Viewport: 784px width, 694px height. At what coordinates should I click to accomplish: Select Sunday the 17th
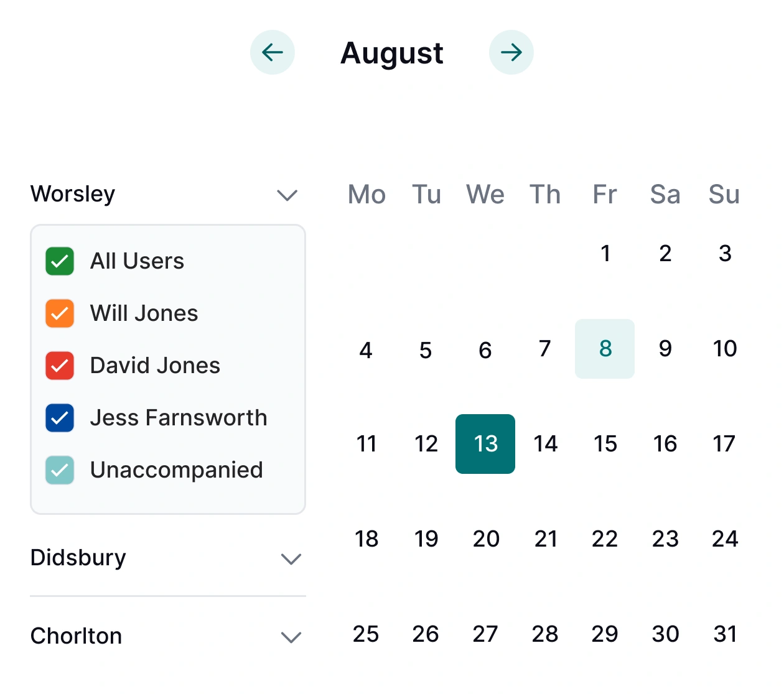coord(724,444)
